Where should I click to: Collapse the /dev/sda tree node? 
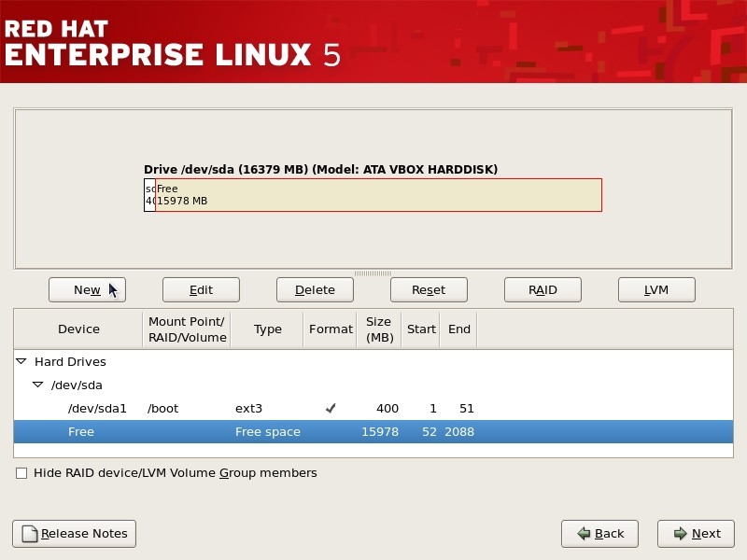pos(37,385)
